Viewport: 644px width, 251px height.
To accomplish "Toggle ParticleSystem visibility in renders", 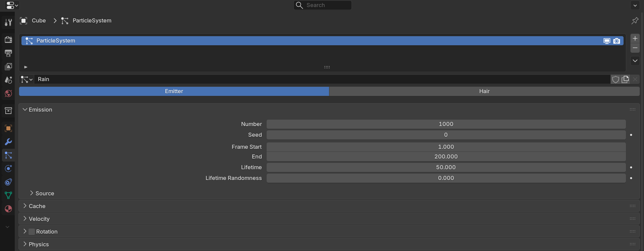I will tap(616, 41).
